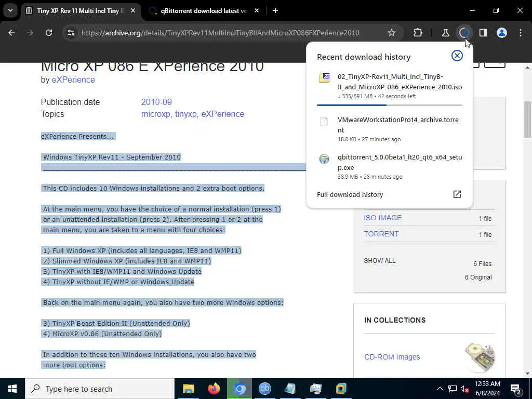Open Chrome Labs flask icon
The image size is (532, 399).
445,33
